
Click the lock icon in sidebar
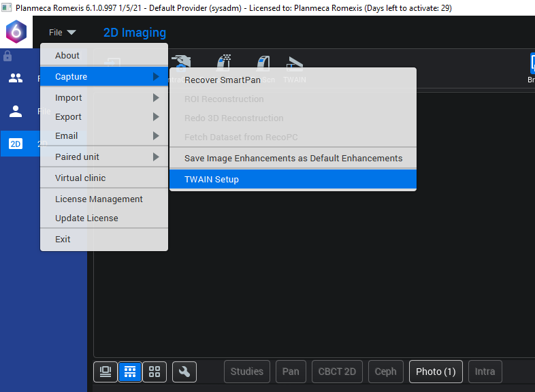point(8,56)
